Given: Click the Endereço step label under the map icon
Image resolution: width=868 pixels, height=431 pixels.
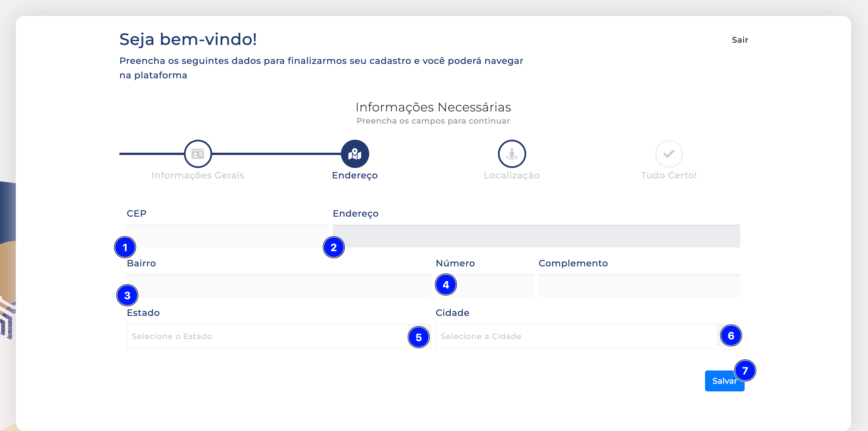Looking at the screenshot, I should (x=355, y=175).
